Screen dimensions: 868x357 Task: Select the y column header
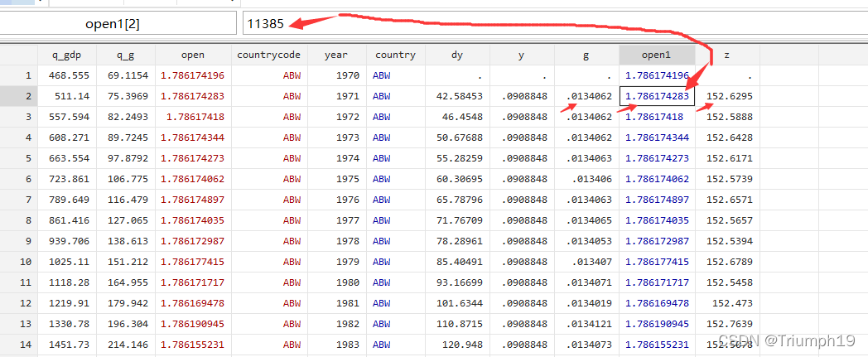coord(522,55)
